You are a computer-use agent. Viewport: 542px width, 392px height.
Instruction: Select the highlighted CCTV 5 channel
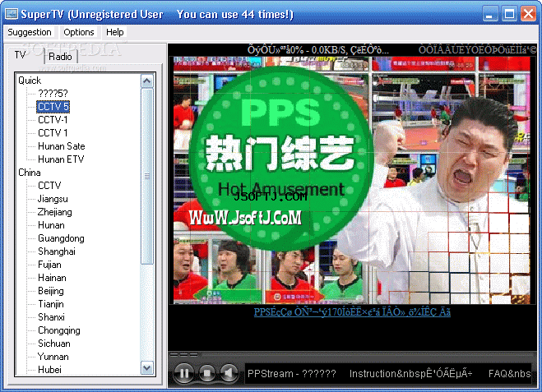coord(53,107)
